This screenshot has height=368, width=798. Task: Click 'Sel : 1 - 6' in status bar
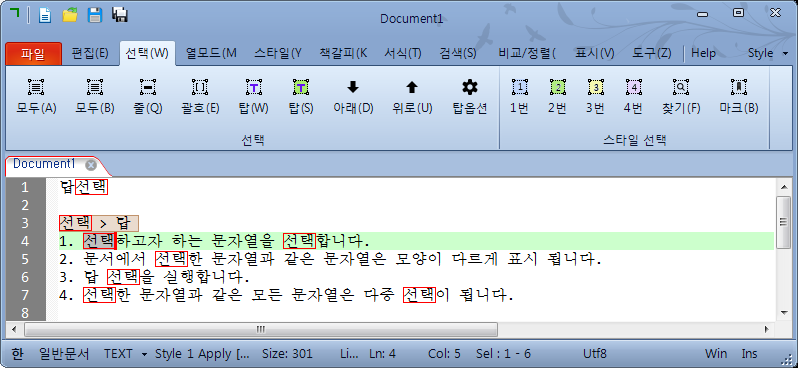(x=504, y=353)
